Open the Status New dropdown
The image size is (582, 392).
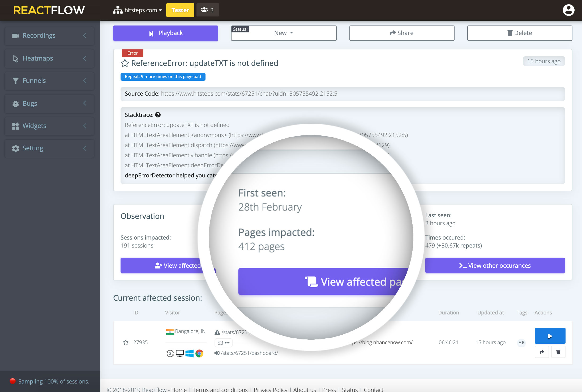click(284, 33)
